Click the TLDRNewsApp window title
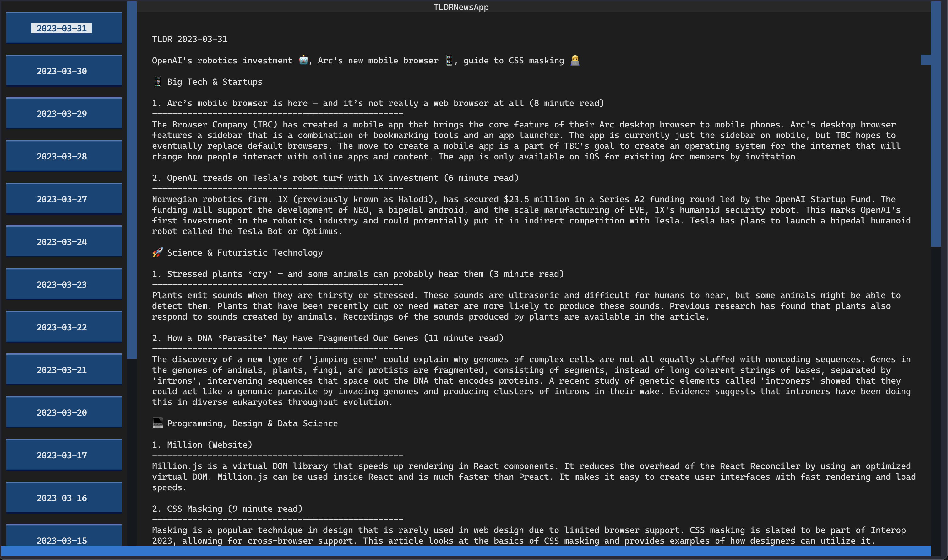This screenshot has width=948, height=560. click(461, 7)
